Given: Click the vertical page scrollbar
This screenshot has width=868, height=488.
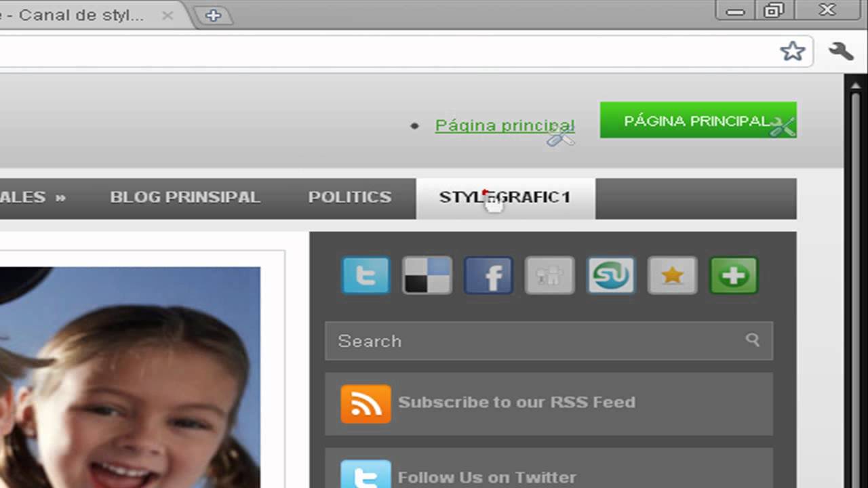Looking at the screenshot, I should click(x=856, y=281).
